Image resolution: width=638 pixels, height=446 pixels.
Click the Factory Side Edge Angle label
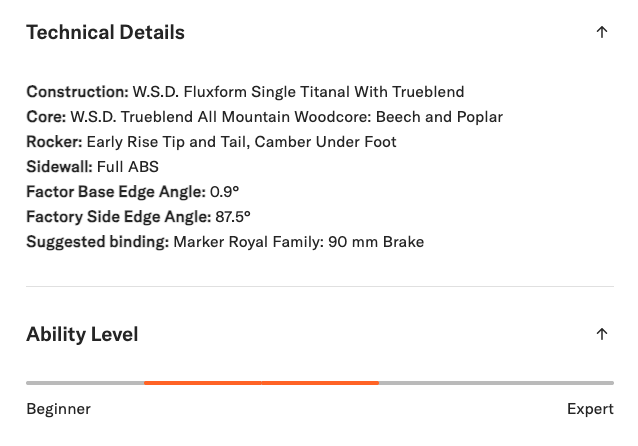[118, 217]
